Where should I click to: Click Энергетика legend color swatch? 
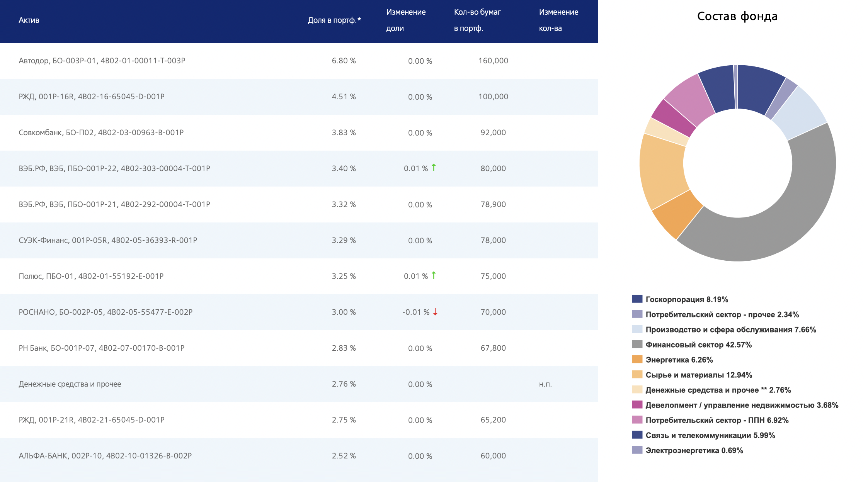637,359
